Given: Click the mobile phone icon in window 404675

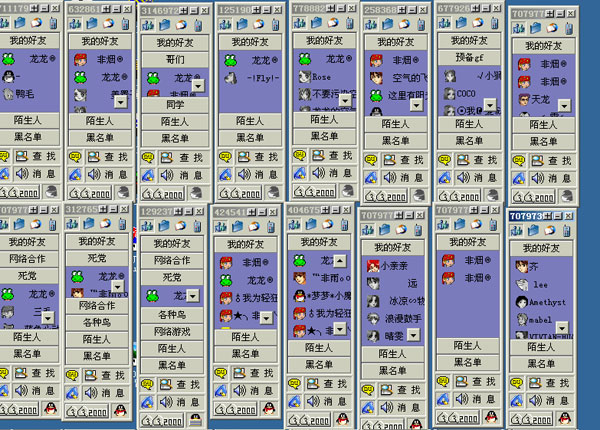Looking at the screenshot, I should click(344, 225).
